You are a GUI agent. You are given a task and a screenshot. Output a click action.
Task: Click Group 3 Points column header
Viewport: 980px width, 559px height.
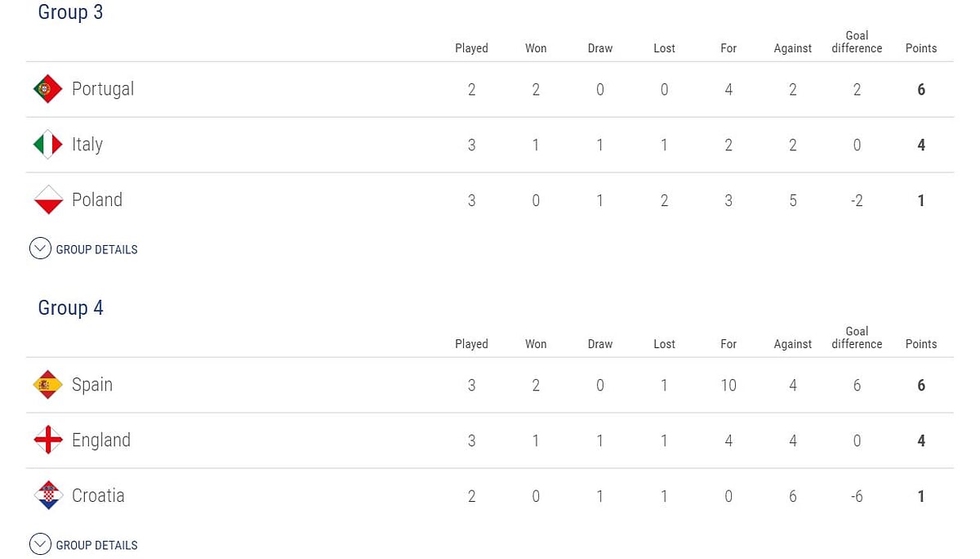pos(921,48)
